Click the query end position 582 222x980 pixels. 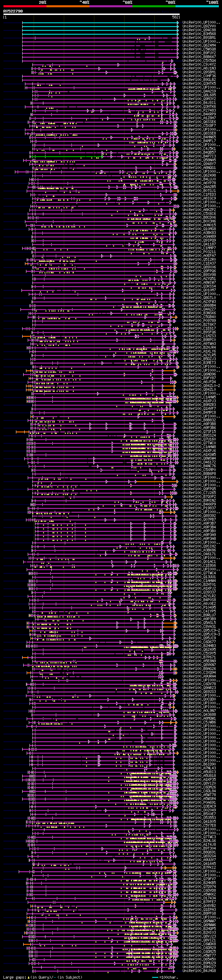[175, 17]
